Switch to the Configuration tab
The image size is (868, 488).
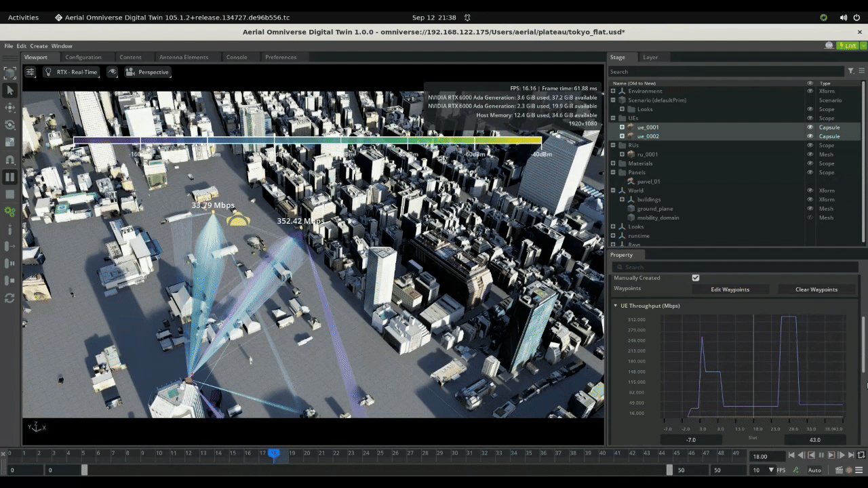click(83, 57)
